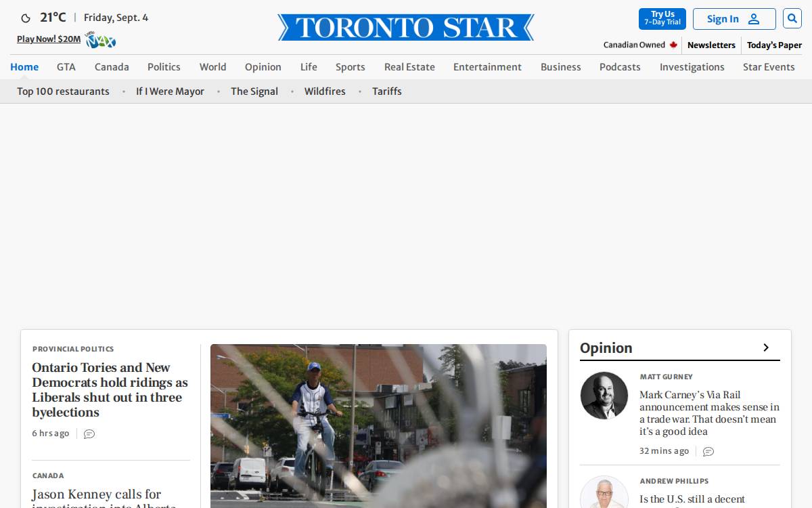Go to the Sports section
Viewport: 812px width, 508px height.
click(x=351, y=67)
